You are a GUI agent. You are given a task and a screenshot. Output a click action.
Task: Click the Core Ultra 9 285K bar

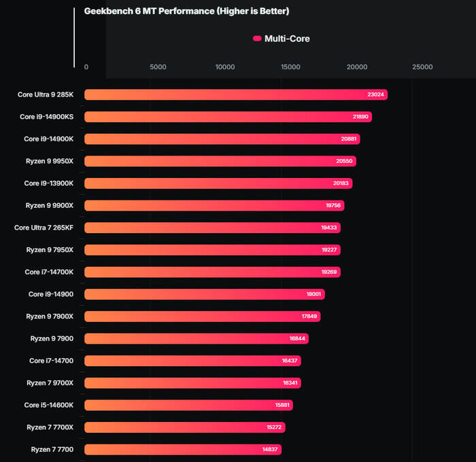[235, 94]
